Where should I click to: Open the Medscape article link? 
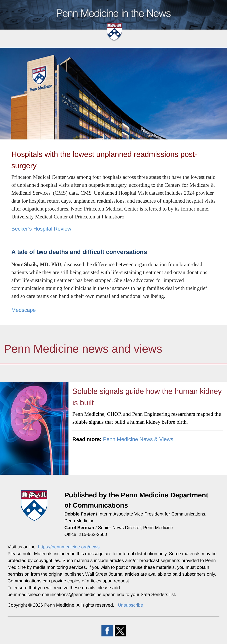click(23, 310)
